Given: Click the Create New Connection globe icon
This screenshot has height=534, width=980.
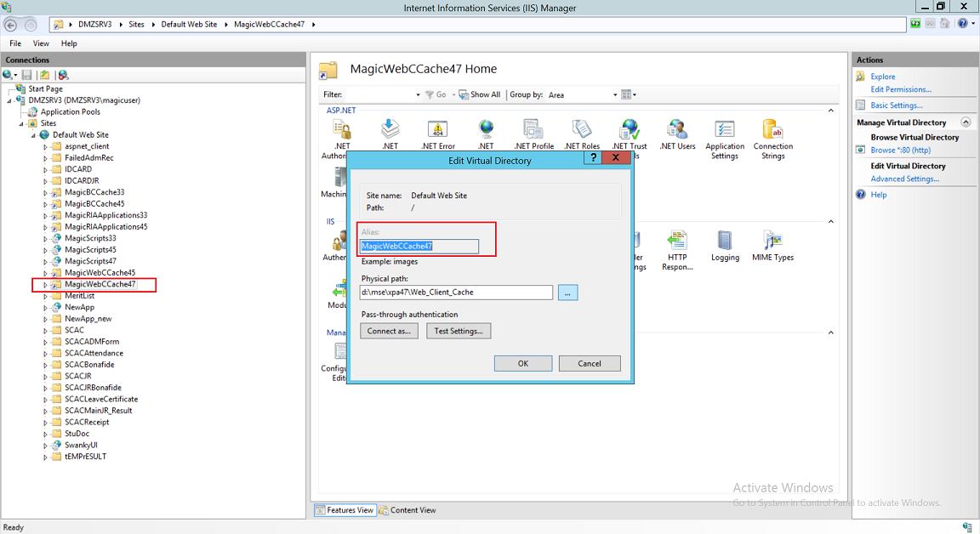Looking at the screenshot, I should click(x=8, y=75).
